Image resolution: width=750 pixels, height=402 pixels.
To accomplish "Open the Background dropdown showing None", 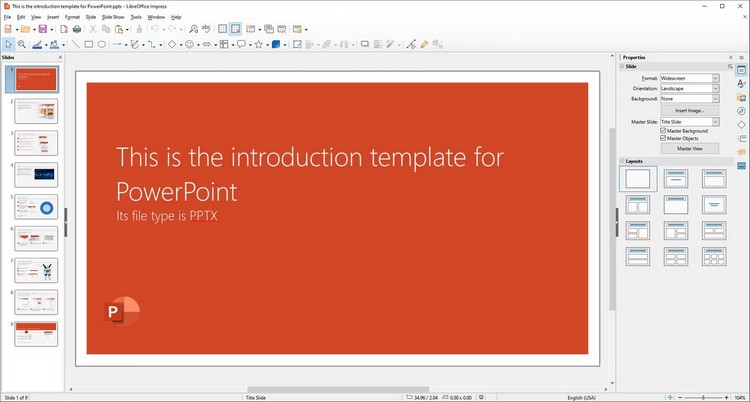I will [x=689, y=99].
